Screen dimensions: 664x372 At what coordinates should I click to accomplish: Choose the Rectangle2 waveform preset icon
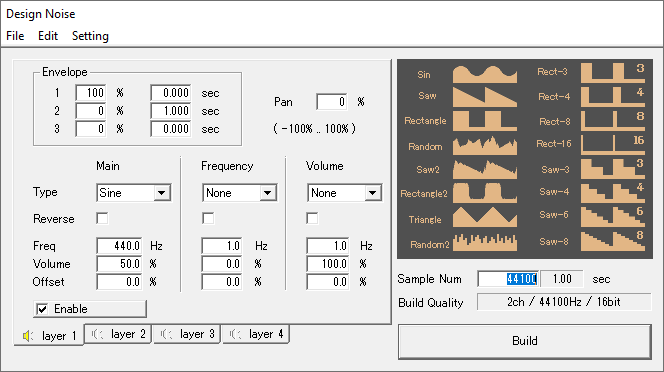485,192
